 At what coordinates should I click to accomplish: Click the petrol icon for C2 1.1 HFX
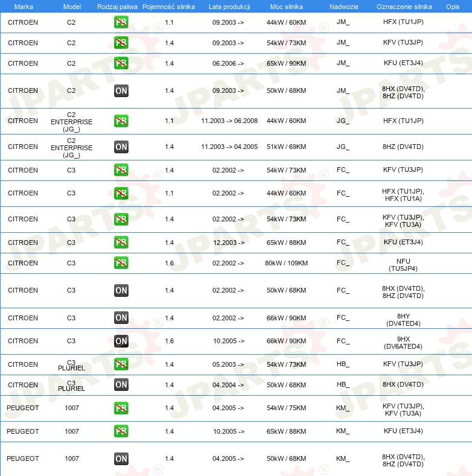pos(121,22)
